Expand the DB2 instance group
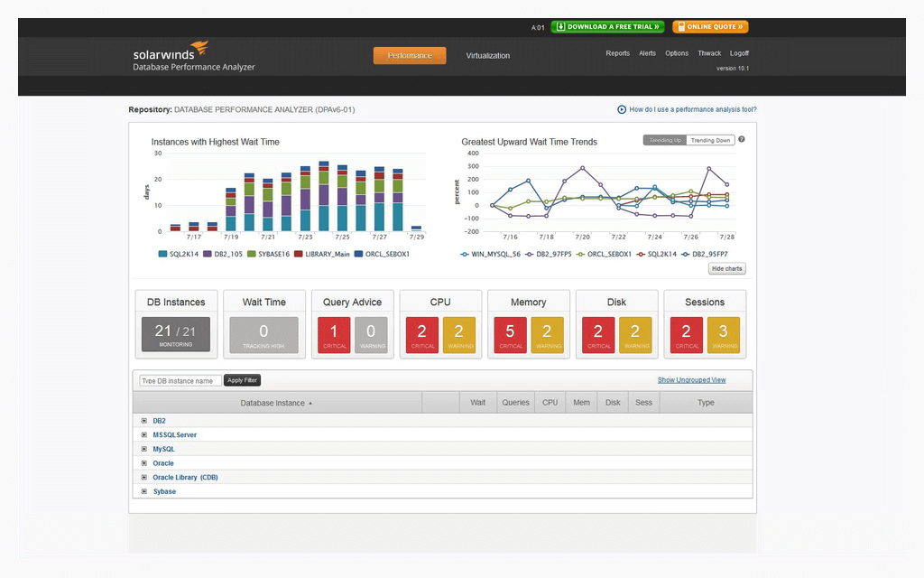 click(x=143, y=420)
